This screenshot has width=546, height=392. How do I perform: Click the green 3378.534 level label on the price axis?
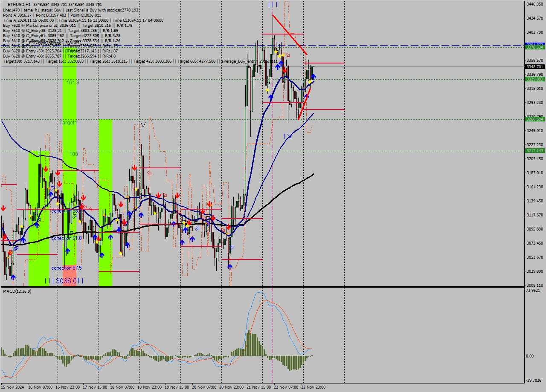point(534,49)
